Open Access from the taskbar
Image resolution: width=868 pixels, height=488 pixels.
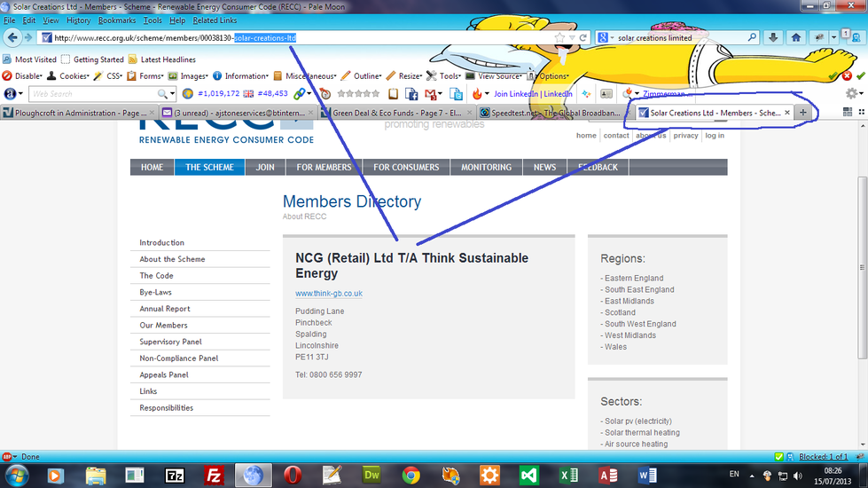607,476
